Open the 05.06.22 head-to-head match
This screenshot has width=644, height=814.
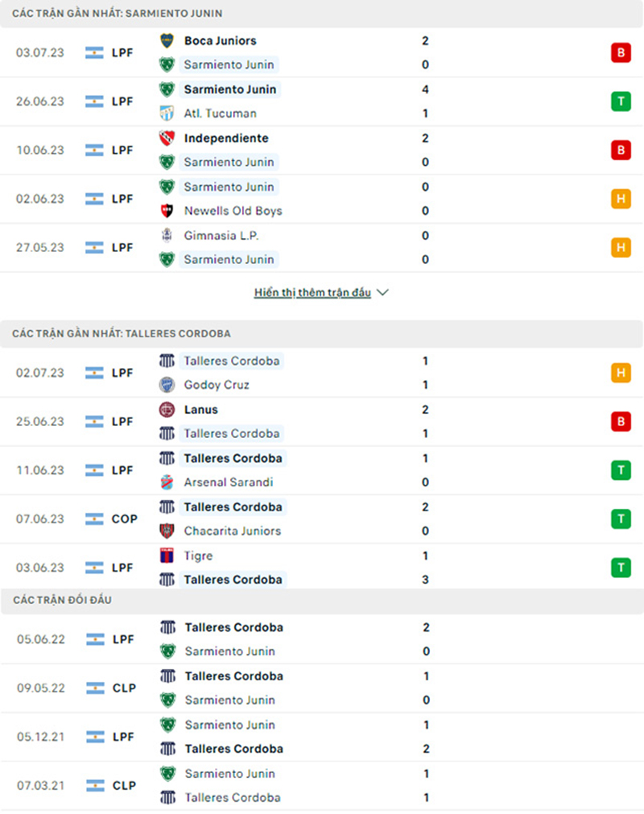(x=322, y=639)
